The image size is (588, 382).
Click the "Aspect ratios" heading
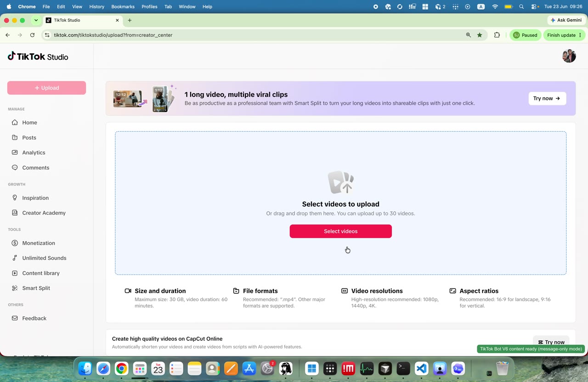479,291
